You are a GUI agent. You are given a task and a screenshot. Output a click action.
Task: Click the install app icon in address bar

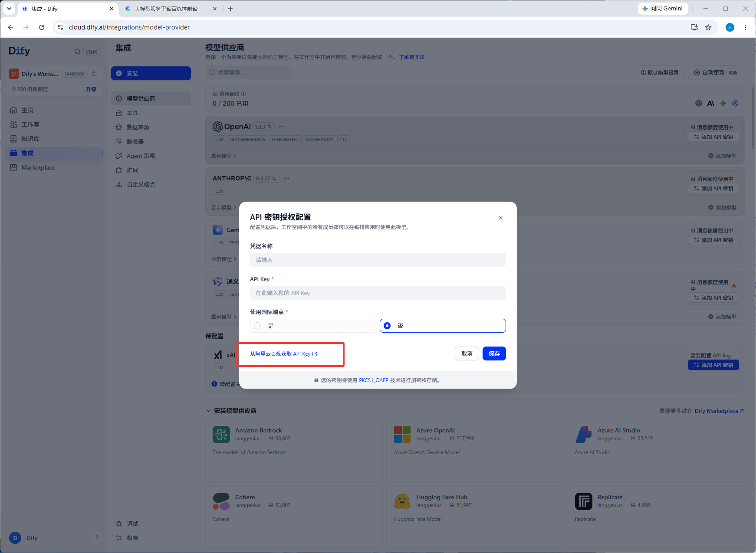(x=694, y=27)
